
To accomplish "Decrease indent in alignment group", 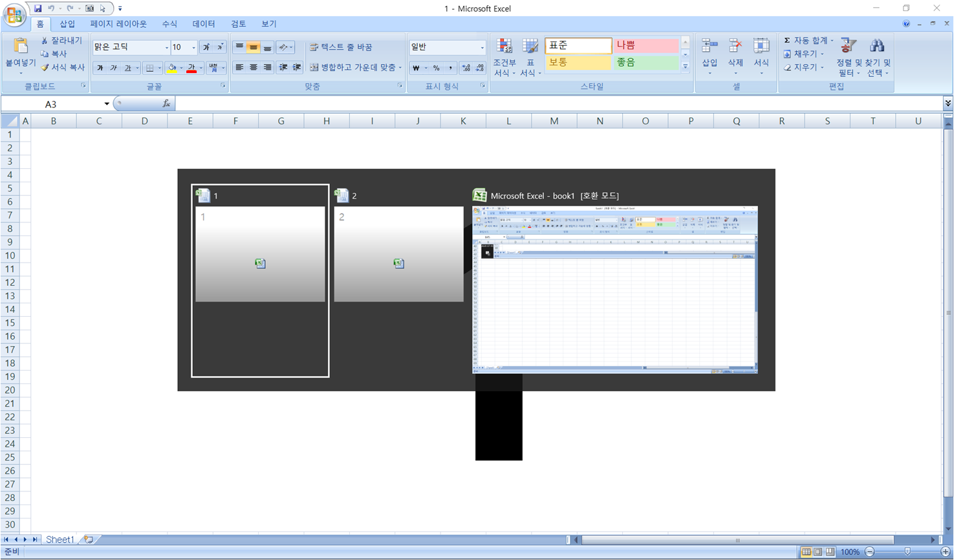I will click(283, 67).
